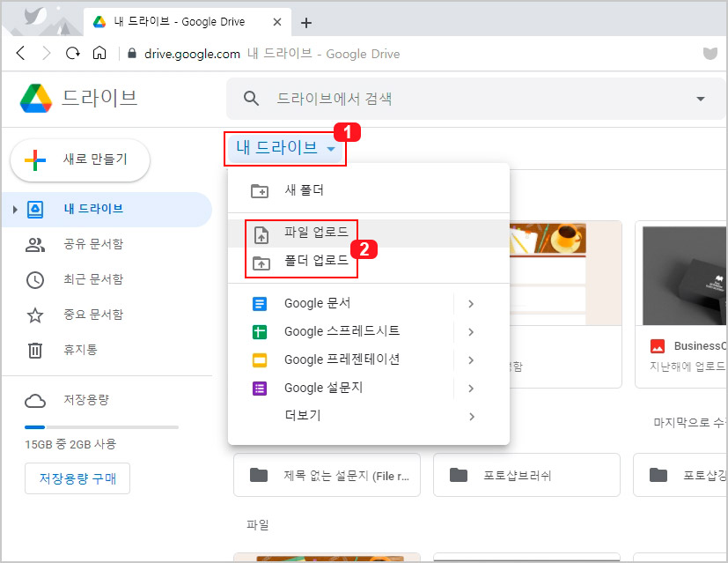This screenshot has width=728, height=563.
Task: Select Google 설문지 menu entry
Action: pos(369,389)
